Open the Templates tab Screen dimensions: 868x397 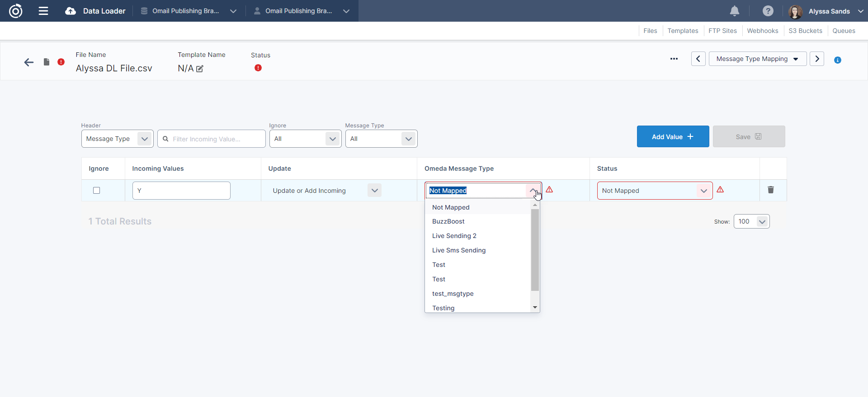coord(683,31)
